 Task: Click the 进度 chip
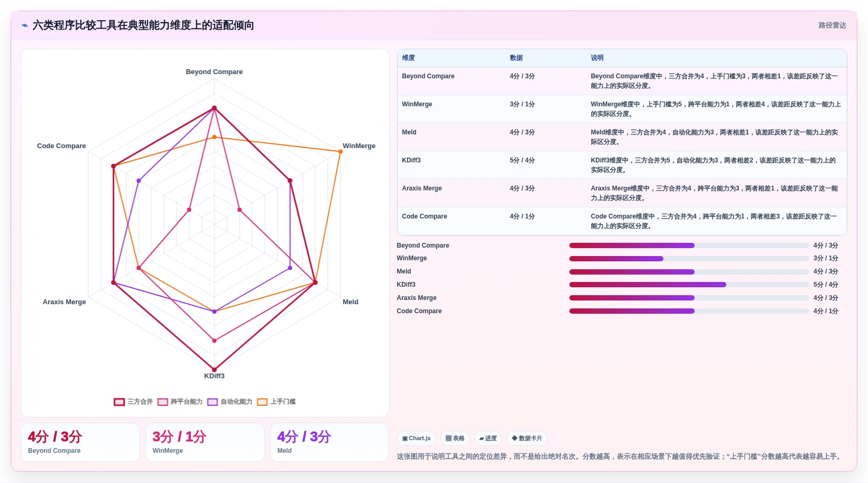[x=488, y=438]
